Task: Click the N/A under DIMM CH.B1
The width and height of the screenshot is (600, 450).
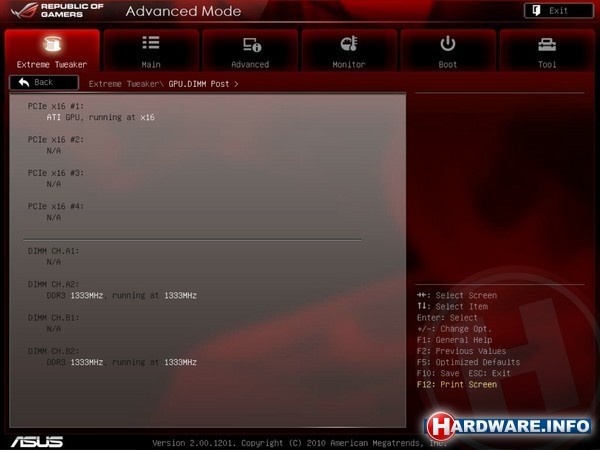Action: [x=54, y=329]
